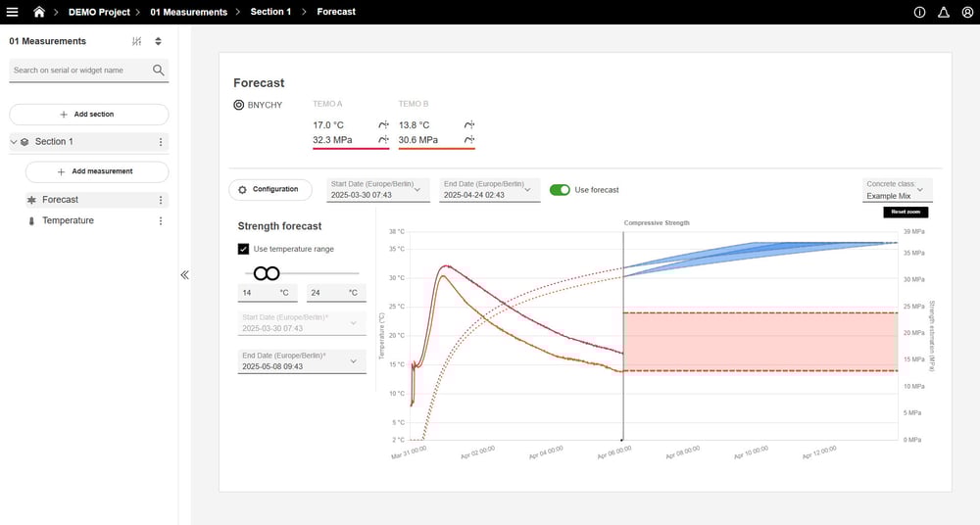
Task: Uncheck Use temperature range checkbox
Action: 244,249
